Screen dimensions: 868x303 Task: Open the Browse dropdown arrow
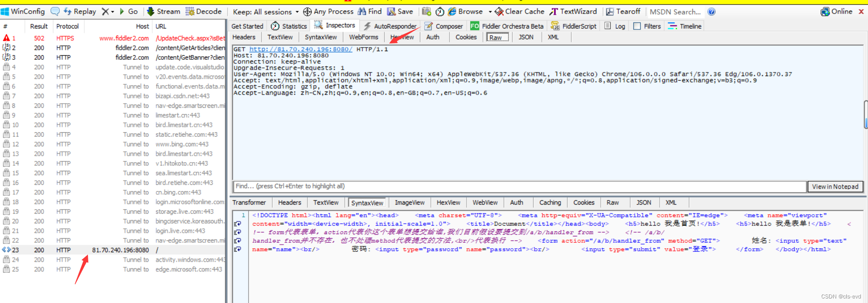(490, 12)
